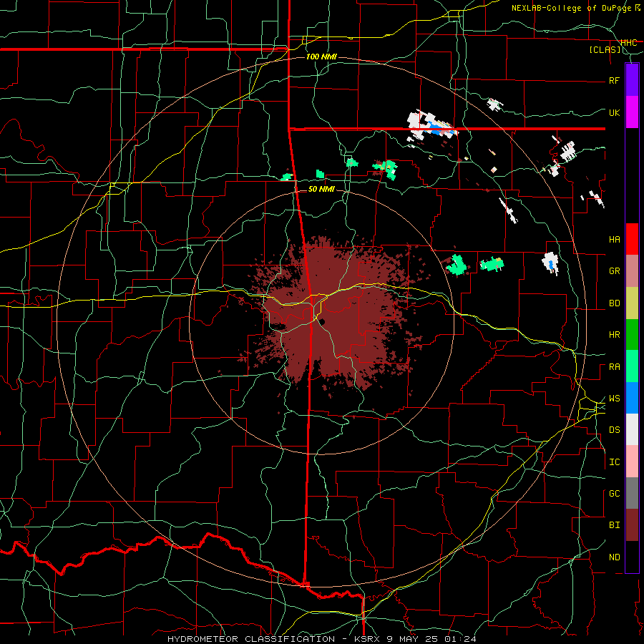Click the large white dry snow echo with blue core

point(431,125)
